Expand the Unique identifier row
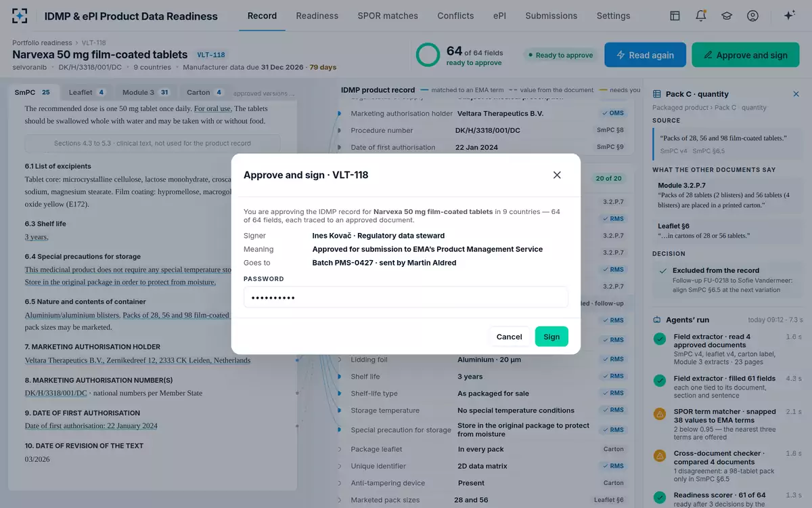 pyautogui.click(x=341, y=466)
